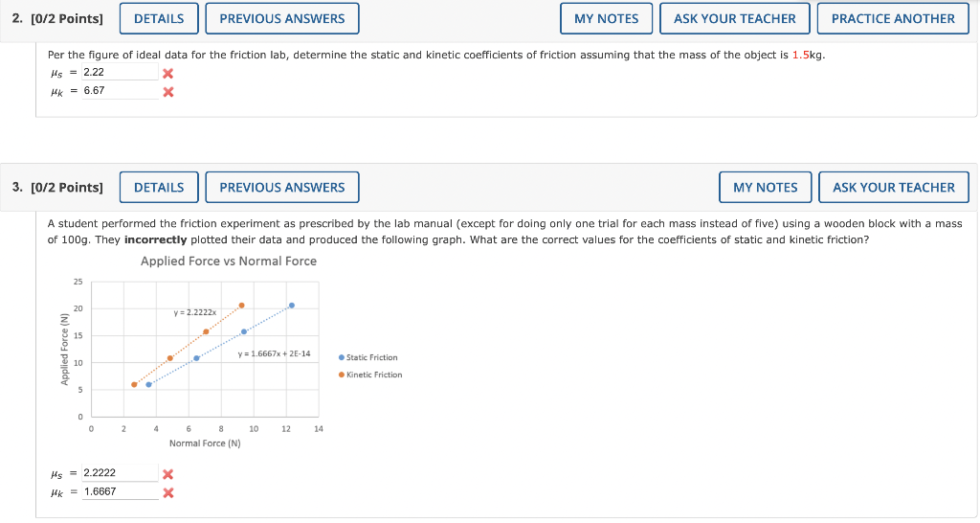Click the red X beside the 2.2222 answer
980x523 pixels.
[167, 474]
